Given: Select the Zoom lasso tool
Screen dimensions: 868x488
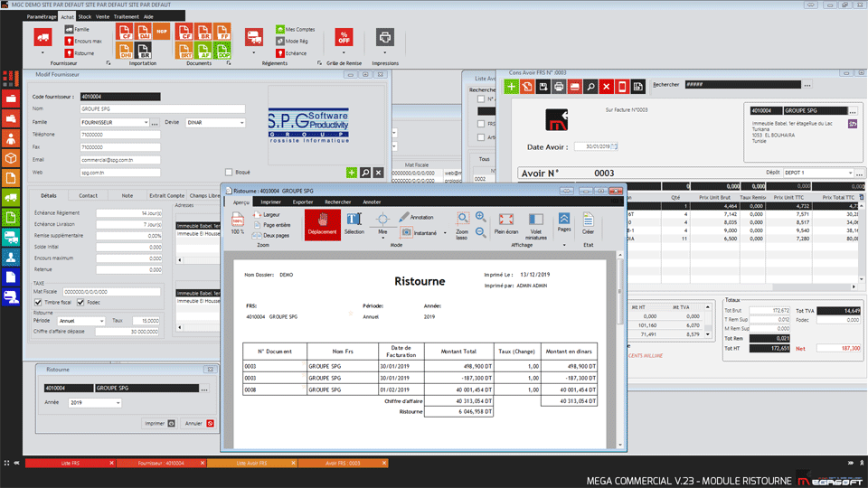Looking at the screenshot, I should click(x=462, y=226).
